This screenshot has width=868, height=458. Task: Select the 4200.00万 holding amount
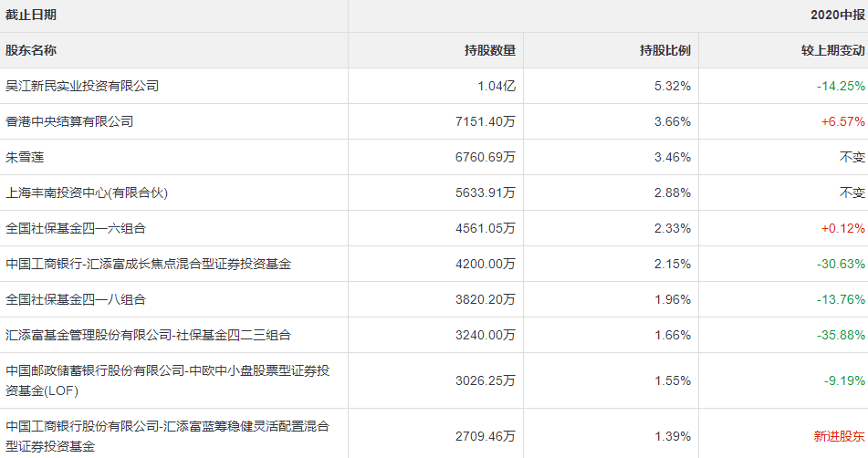click(486, 264)
